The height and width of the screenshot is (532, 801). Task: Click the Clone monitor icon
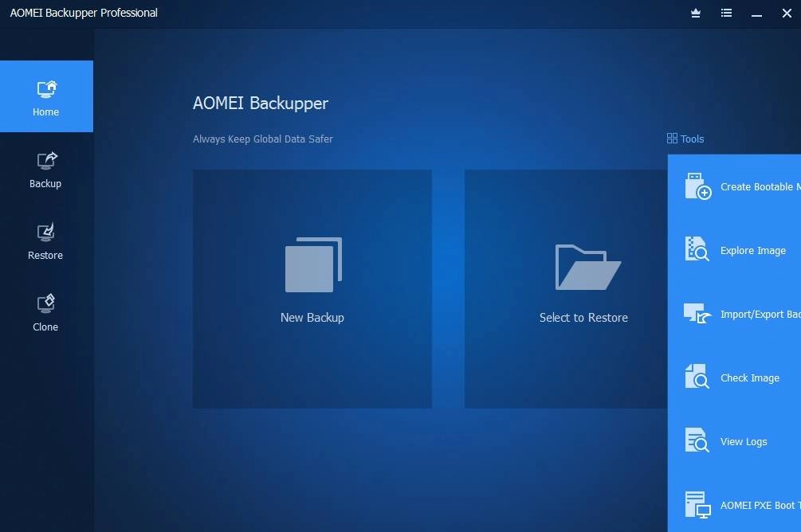[46, 303]
